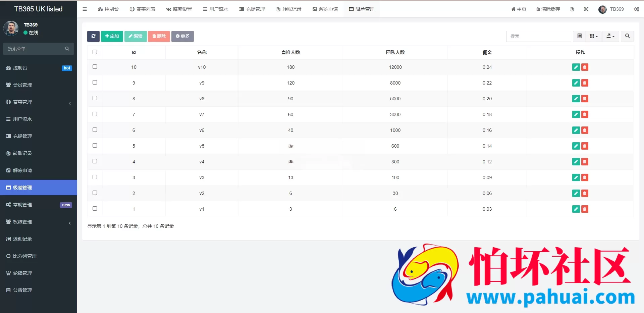
Task: Delete the v8 row with trash icon
Action: click(585, 99)
